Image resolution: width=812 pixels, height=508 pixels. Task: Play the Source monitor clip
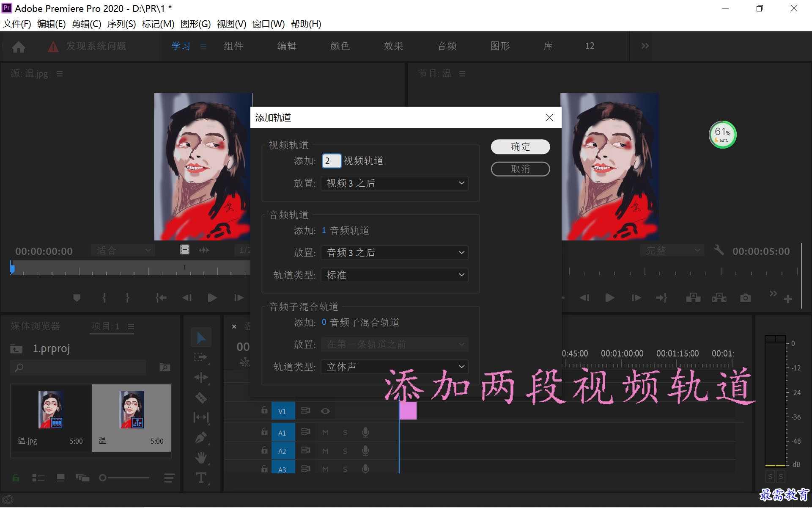click(212, 298)
